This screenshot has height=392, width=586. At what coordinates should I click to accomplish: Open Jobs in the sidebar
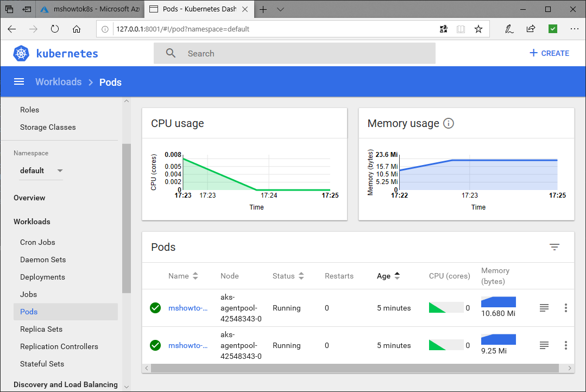[x=28, y=294]
